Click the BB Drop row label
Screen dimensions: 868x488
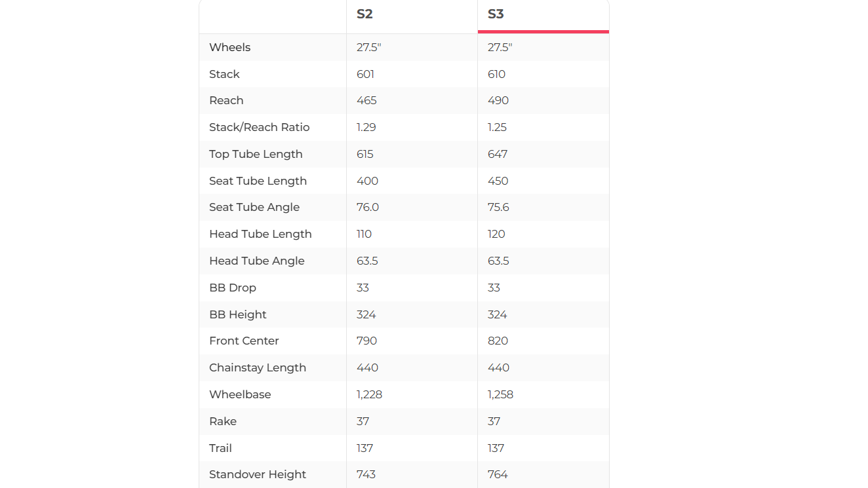(233, 288)
